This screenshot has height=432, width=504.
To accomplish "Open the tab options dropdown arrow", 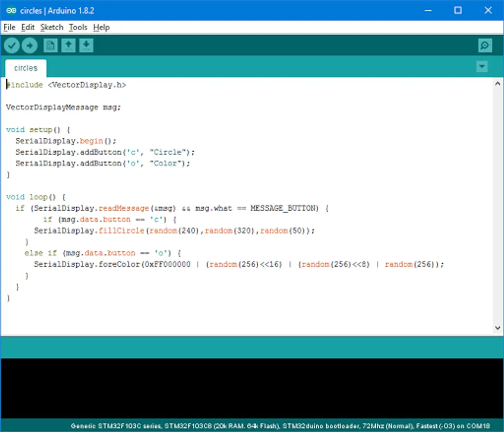I will pos(482,67).
